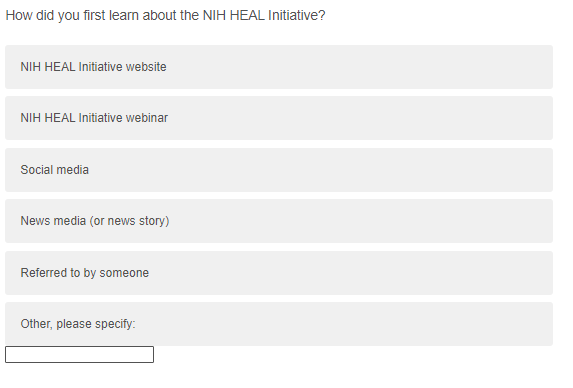Choose NIH HEAL Initiative webinar answer
The width and height of the screenshot is (573, 388).
(279, 118)
